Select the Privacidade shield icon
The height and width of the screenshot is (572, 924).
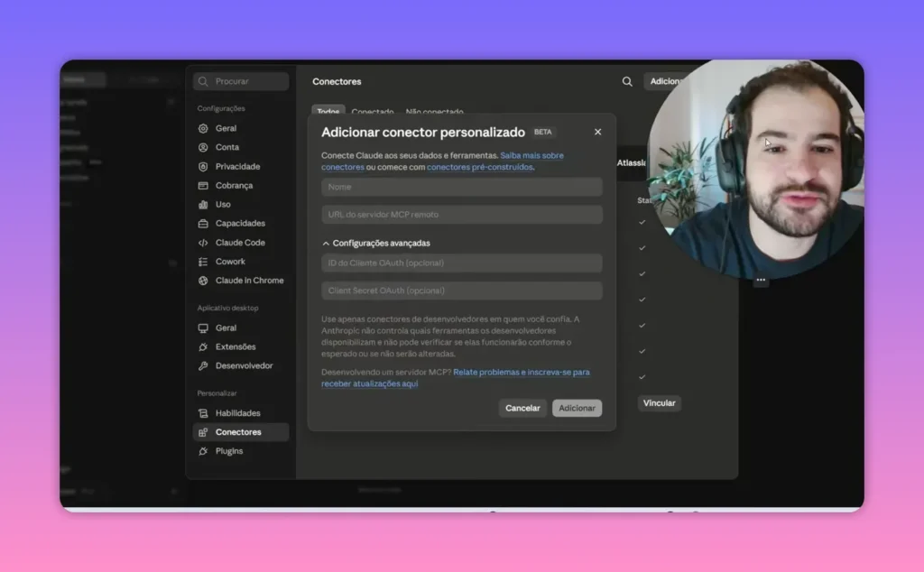[203, 167]
